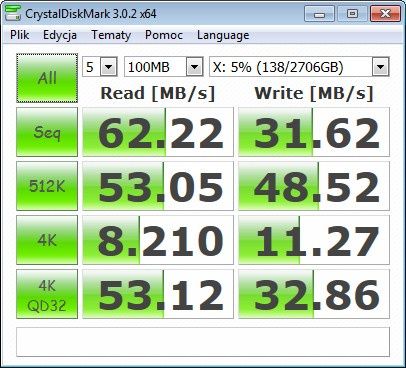Run all benchmarks with All button
Image resolution: width=406 pixels, height=368 pixels.
coord(47,78)
